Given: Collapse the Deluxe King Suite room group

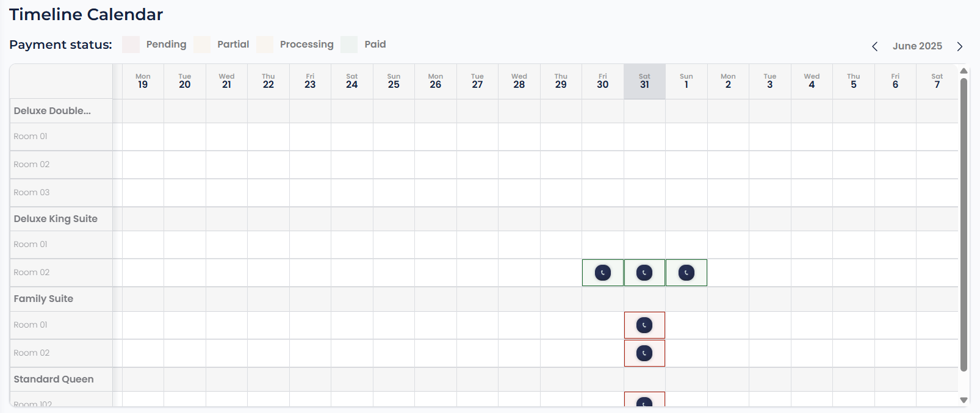Looking at the screenshot, I should [56, 219].
